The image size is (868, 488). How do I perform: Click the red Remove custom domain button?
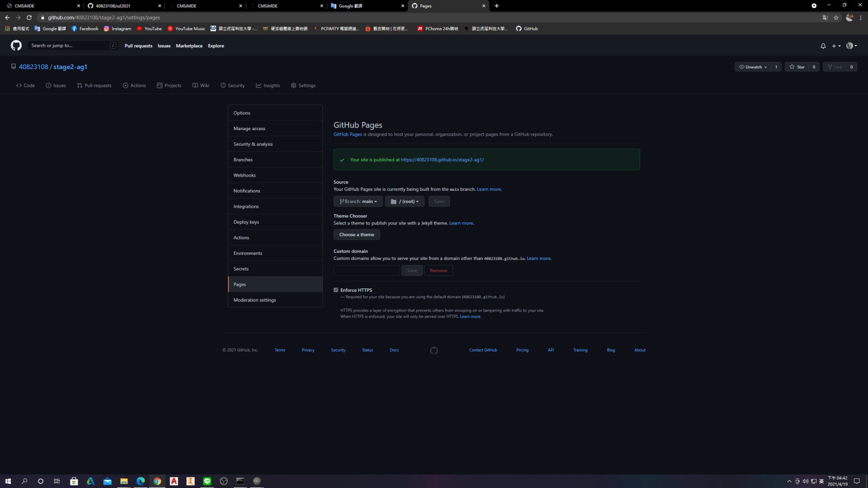(x=439, y=270)
